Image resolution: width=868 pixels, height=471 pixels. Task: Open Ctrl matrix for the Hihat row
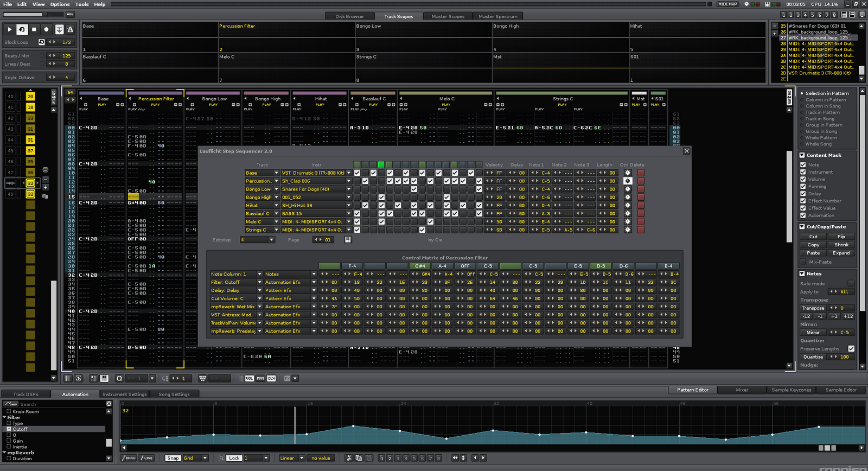click(628, 205)
